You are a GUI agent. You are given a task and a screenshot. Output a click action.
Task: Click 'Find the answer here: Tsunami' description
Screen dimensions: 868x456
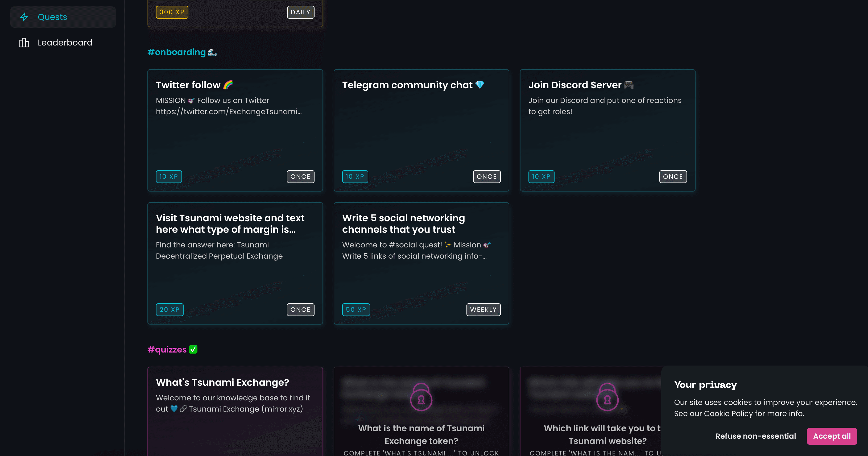(x=212, y=245)
